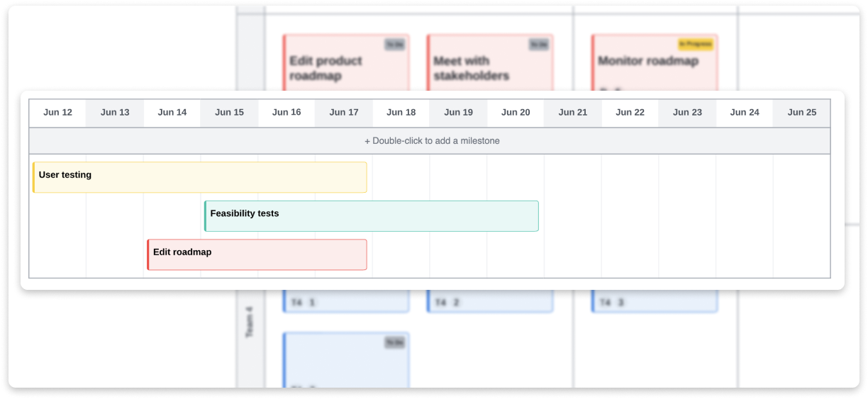This screenshot has height=399, width=868.
Task: Select the User testing timeline bar
Action: point(200,177)
